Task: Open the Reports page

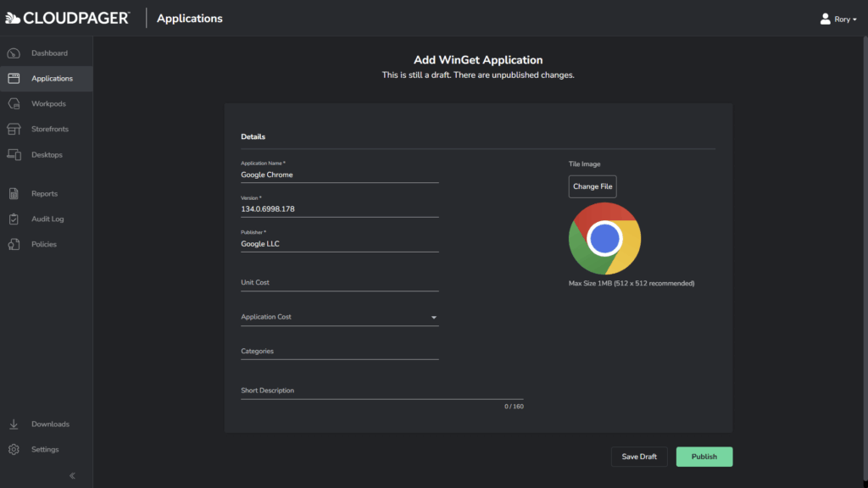Action: coord(47,194)
